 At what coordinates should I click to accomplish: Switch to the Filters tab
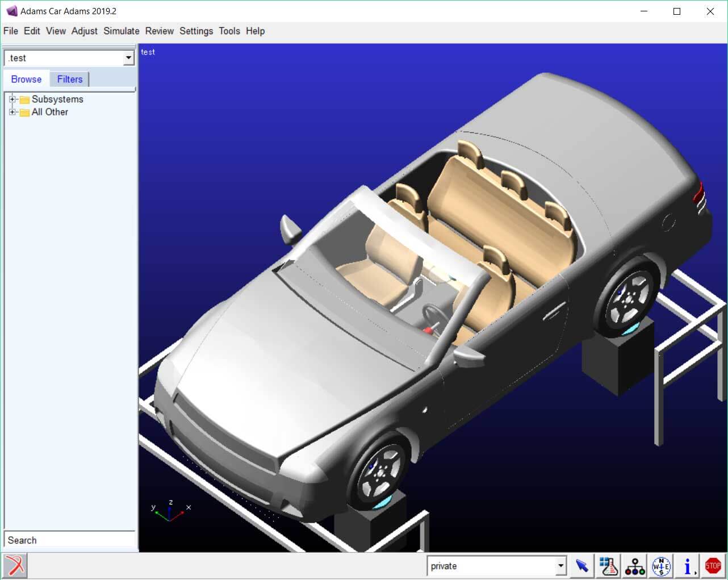pyautogui.click(x=70, y=79)
